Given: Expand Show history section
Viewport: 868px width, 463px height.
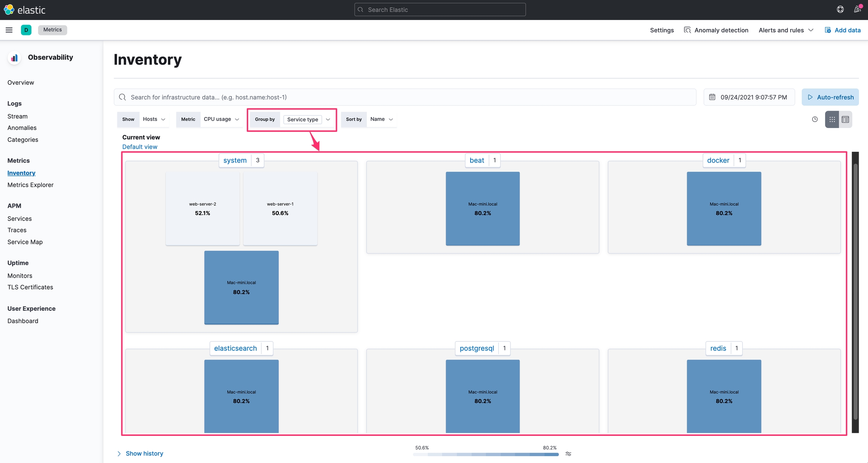Looking at the screenshot, I should [140, 454].
